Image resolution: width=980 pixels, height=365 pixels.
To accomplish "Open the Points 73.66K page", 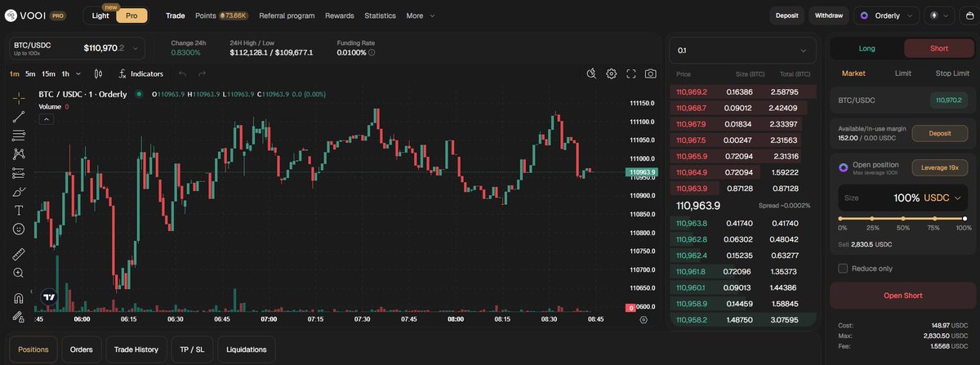I will click(221, 16).
